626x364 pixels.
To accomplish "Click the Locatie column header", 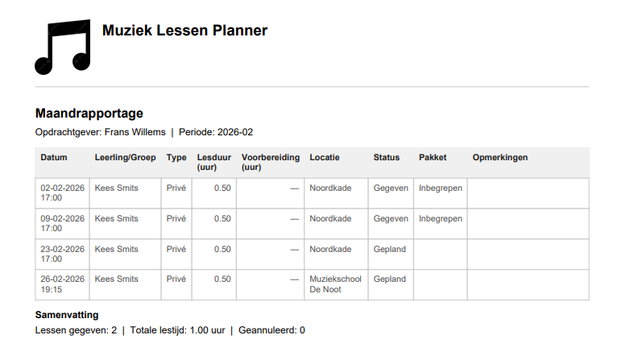I will pyautogui.click(x=325, y=158).
